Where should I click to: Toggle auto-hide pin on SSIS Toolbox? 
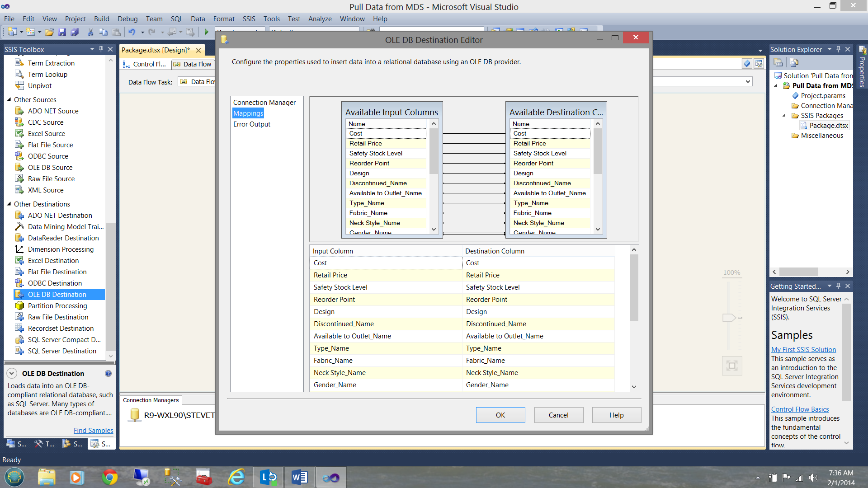101,49
